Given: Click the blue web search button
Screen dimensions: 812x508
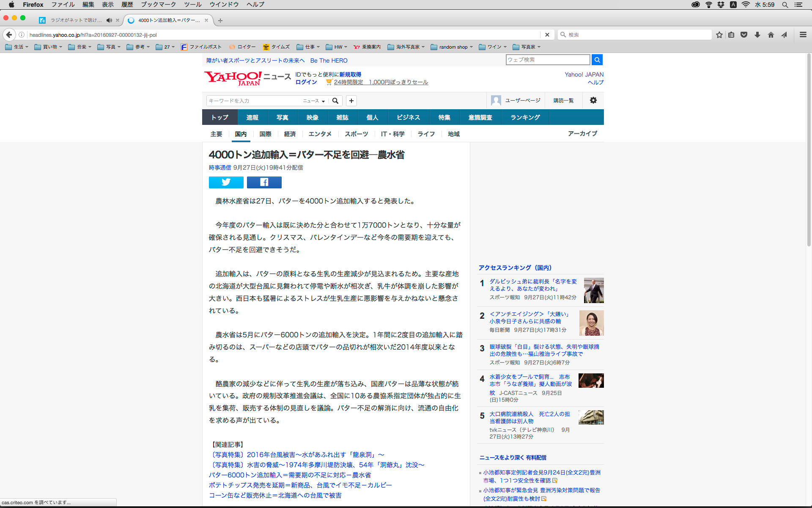Looking at the screenshot, I should 597,60.
